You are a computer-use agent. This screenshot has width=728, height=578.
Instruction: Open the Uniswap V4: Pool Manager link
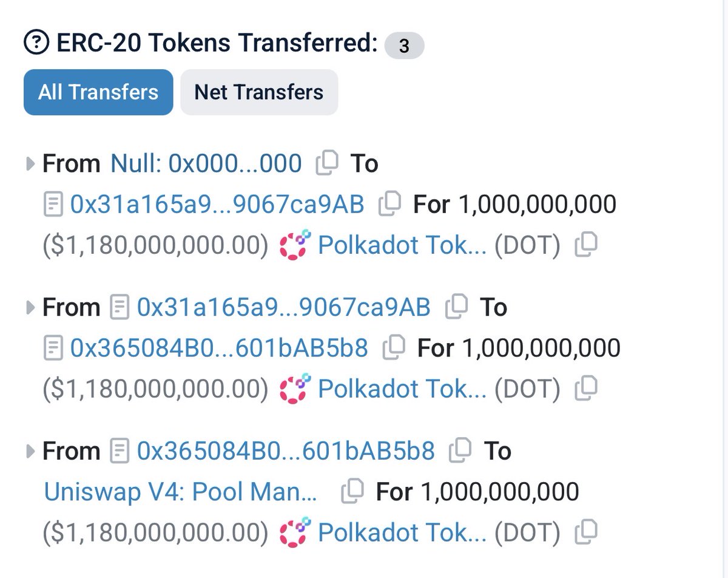coord(180,491)
